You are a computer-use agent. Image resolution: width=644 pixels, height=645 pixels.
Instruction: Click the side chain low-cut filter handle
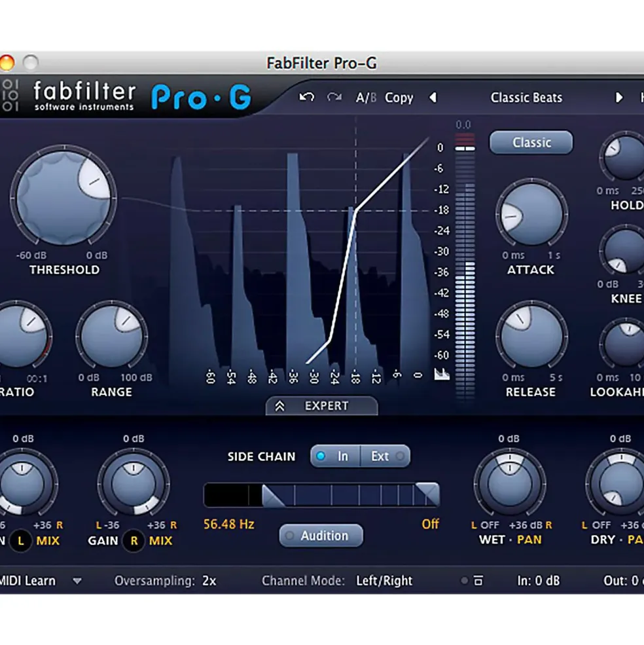coord(272,495)
